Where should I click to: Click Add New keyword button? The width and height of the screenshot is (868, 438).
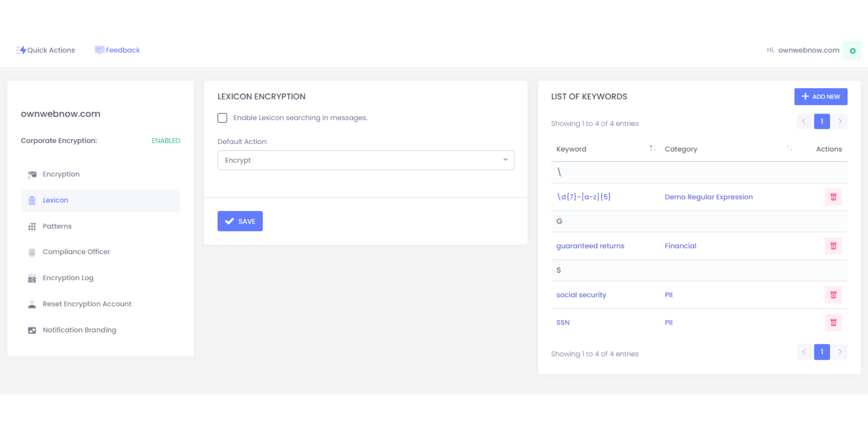coord(820,97)
